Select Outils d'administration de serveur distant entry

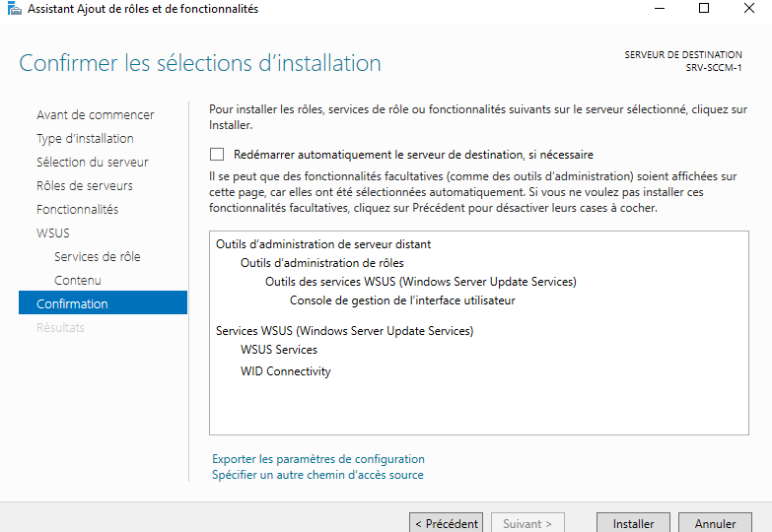pyautogui.click(x=323, y=244)
